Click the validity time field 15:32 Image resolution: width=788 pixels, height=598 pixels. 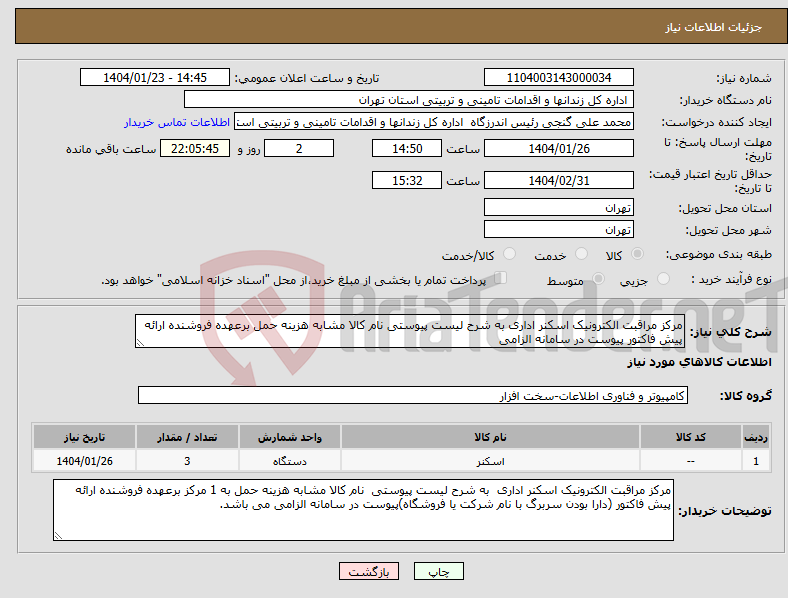407,180
